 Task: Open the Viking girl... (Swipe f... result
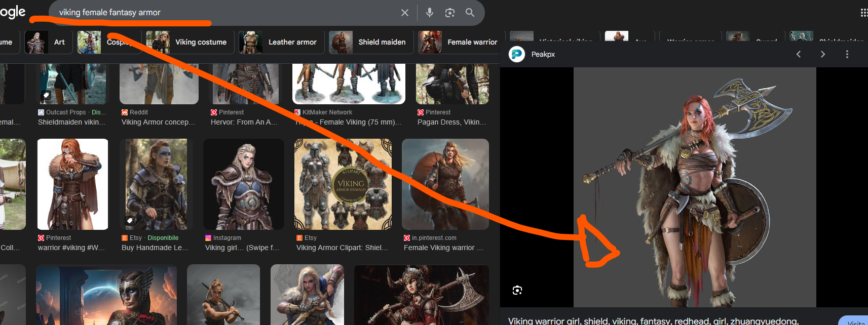tap(242, 248)
